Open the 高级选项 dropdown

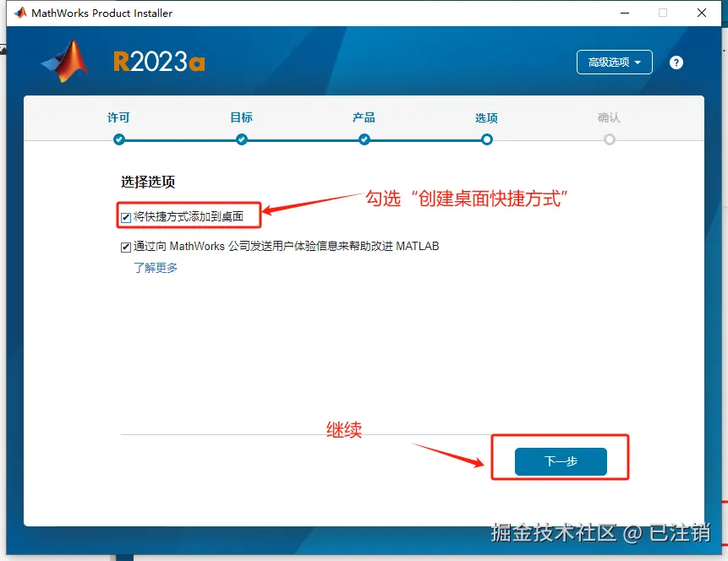tap(614, 63)
